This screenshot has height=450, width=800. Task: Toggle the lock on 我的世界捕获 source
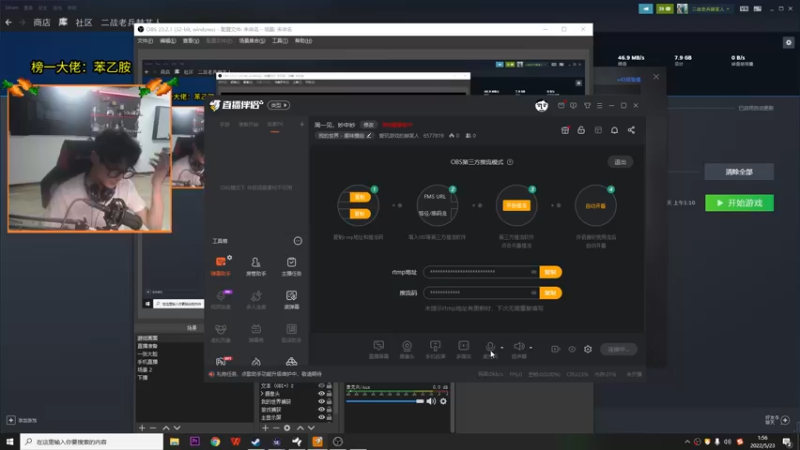(329, 402)
